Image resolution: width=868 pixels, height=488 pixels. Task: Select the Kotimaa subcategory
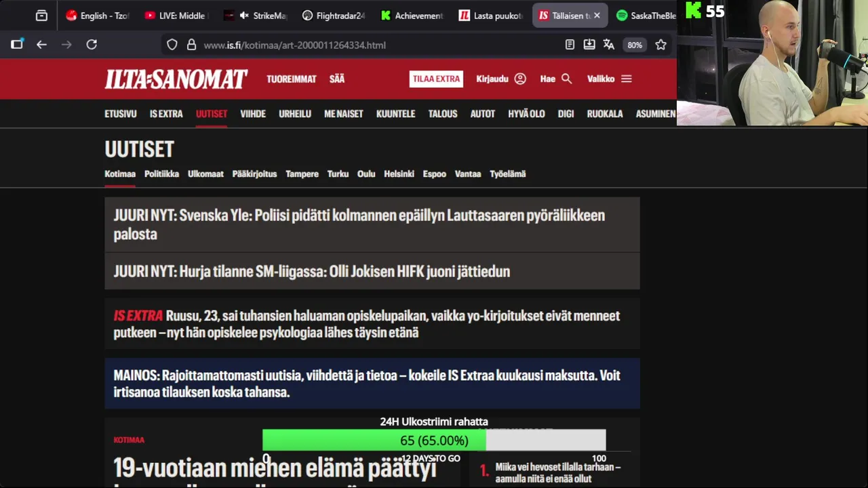(120, 174)
